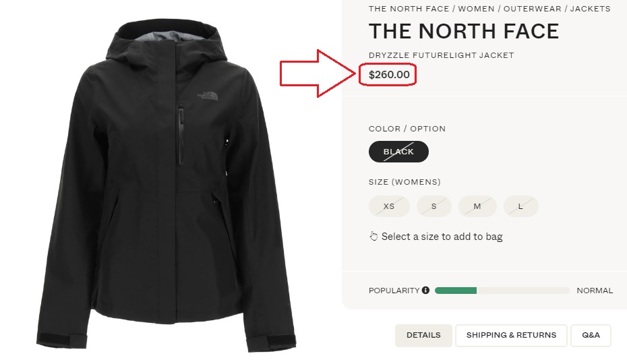Choose size XS
Image resolution: width=627 pixels, height=364 pixels.
click(x=389, y=206)
